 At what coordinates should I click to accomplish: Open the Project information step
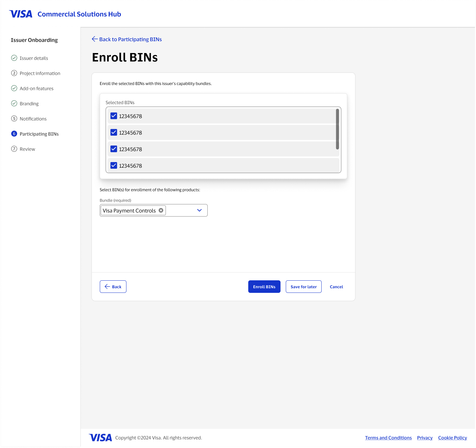[40, 73]
